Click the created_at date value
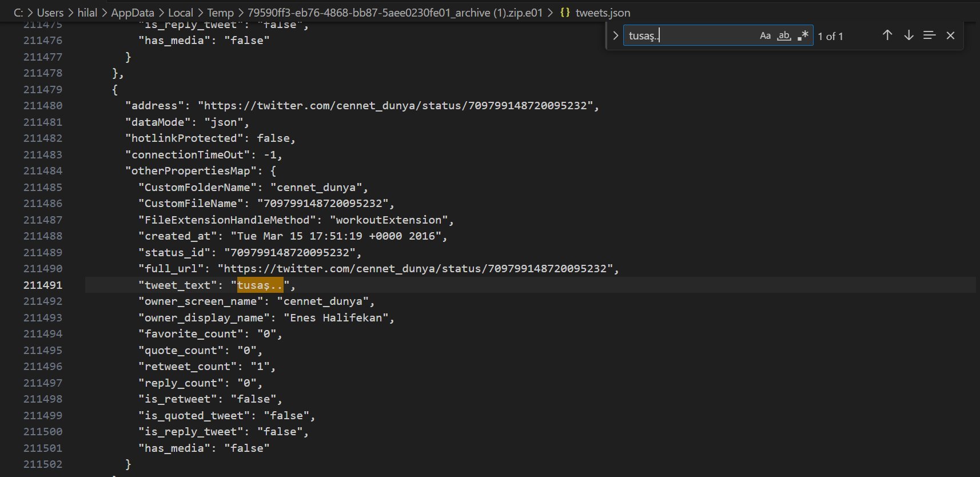Viewport: 980px width, 477px height. click(x=336, y=236)
